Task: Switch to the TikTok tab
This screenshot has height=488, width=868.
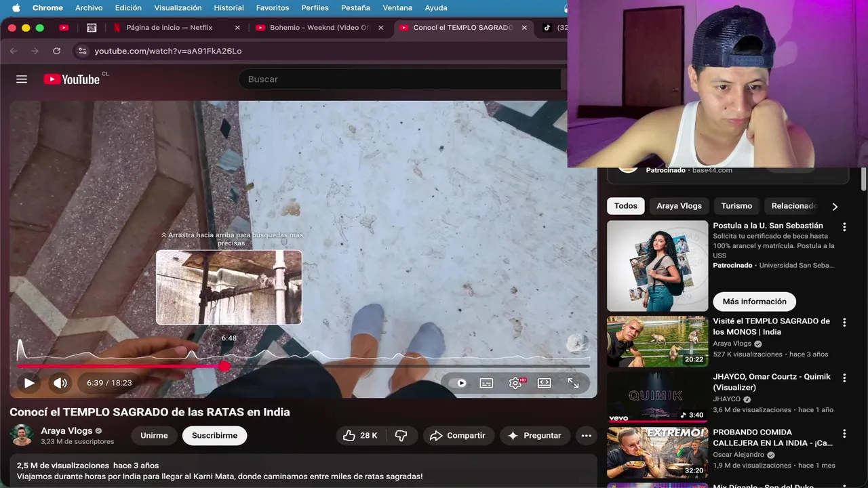Action: coord(553,28)
